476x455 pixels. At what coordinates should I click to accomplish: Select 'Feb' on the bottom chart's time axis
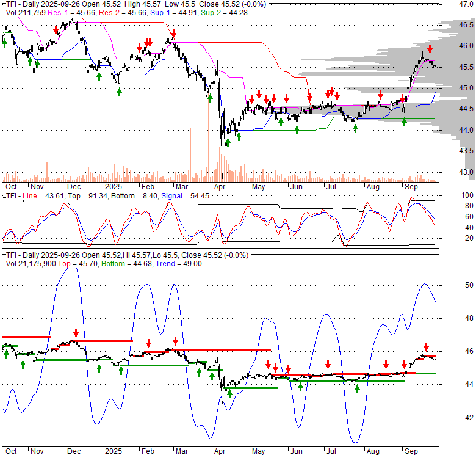[x=148, y=451]
